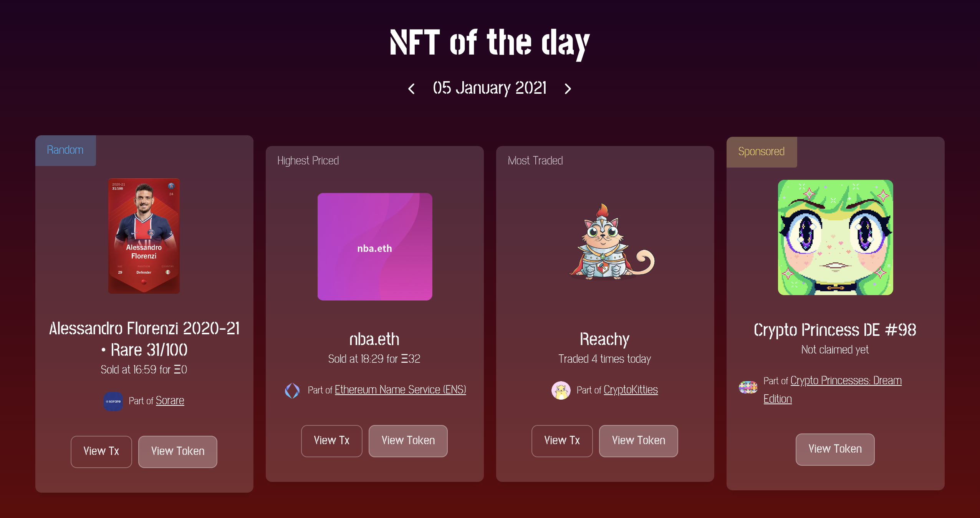This screenshot has height=518, width=980.
Task: Click the Ethereum Name Service diamond icon
Action: point(293,390)
